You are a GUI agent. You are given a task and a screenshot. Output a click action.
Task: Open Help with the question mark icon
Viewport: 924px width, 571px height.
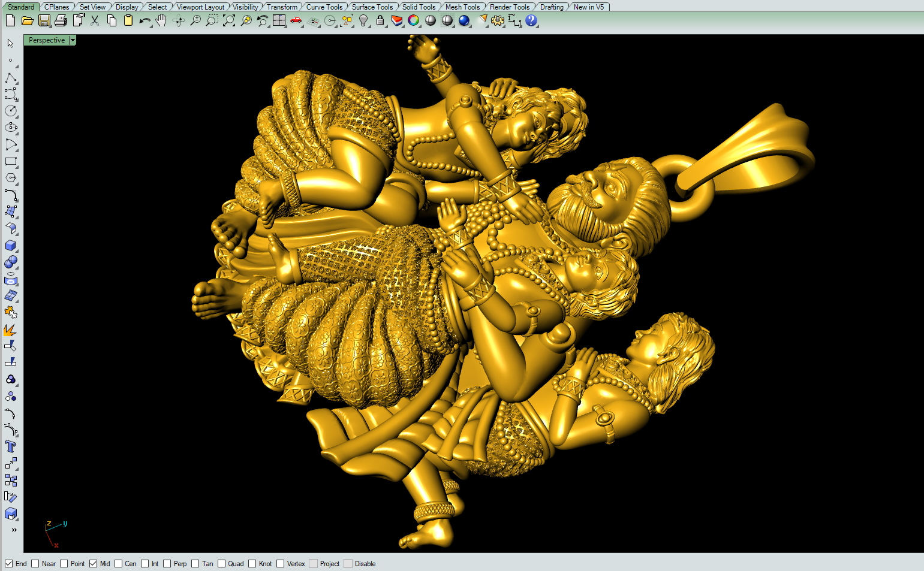click(531, 20)
